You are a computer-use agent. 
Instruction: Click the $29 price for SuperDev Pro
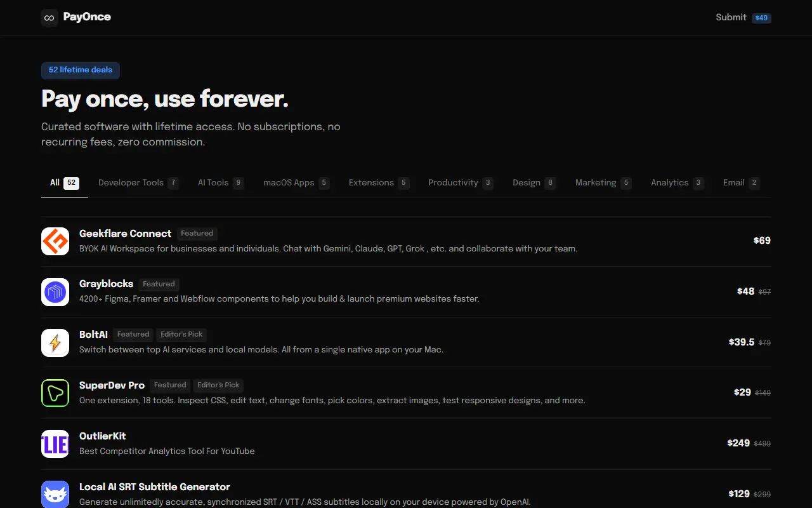pos(742,392)
